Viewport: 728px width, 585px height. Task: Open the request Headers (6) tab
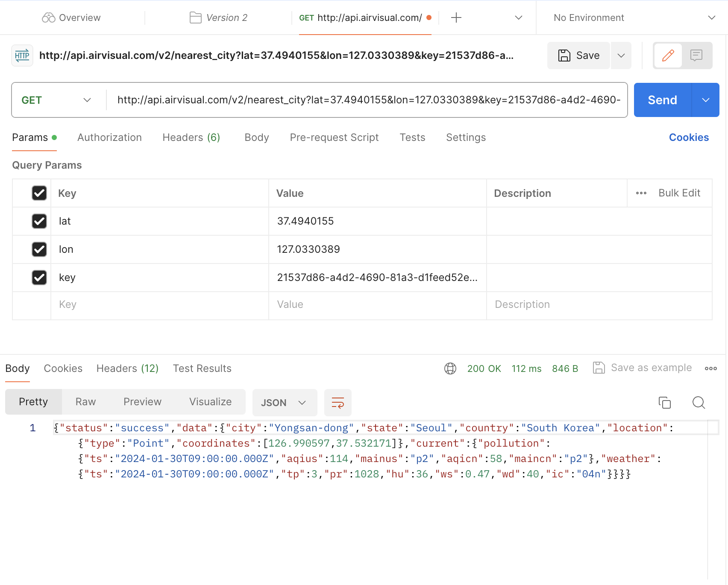pyautogui.click(x=191, y=137)
